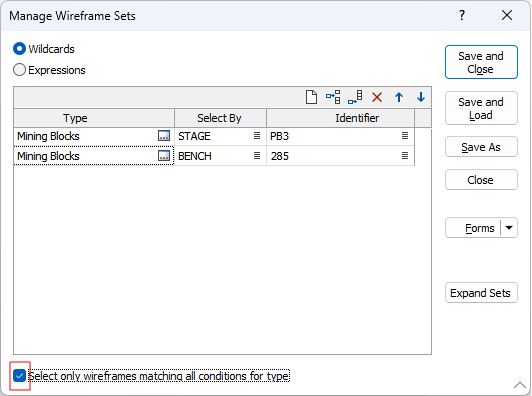Click the Expand Sets button

(x=481, y=293)
